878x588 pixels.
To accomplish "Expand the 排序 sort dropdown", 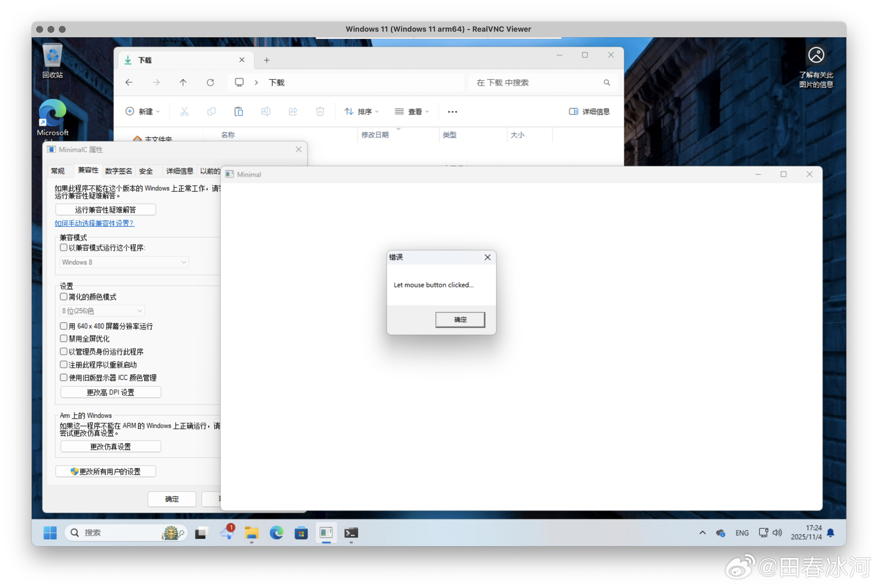I will (x=362, y=111).
